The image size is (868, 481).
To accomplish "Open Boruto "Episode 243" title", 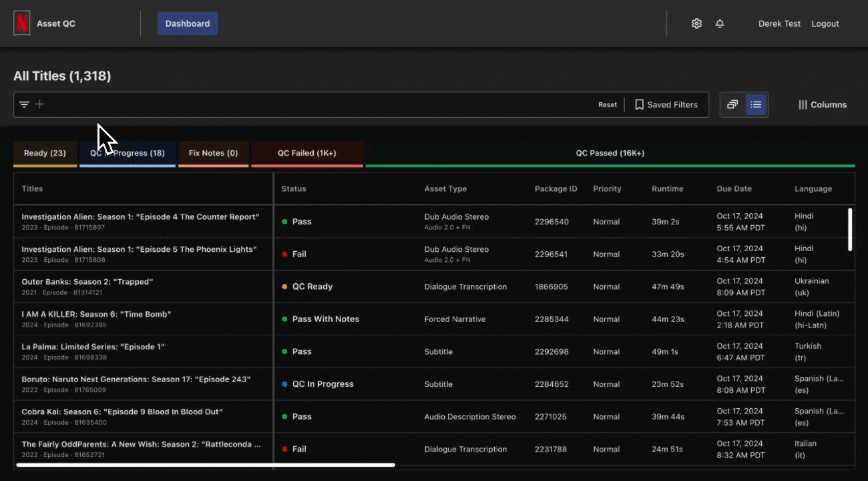I will click(136, 379).
